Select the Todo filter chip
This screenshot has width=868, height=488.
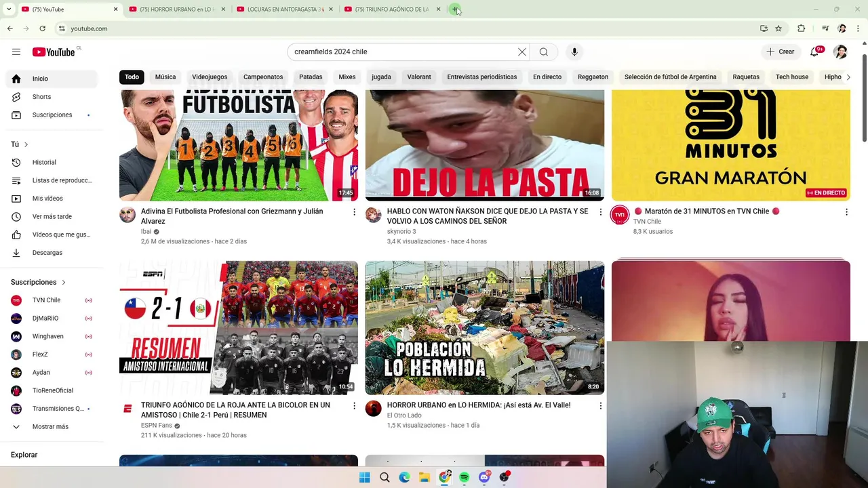click(x=132, y=77)
